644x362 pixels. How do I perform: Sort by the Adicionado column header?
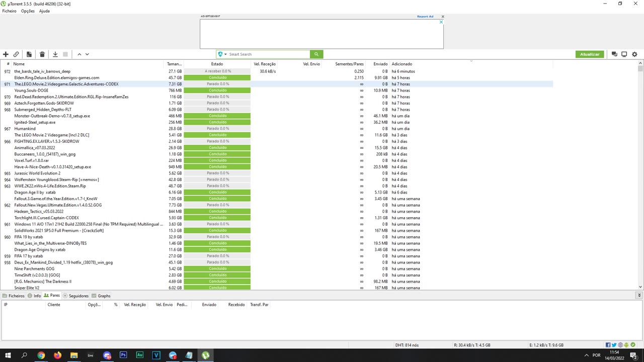pos(471,64)
